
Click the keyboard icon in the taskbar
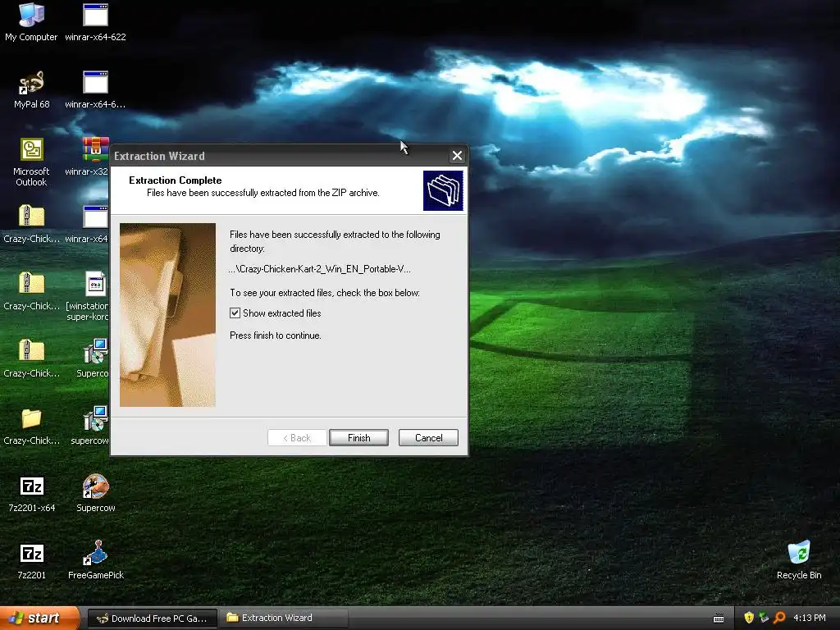coord(719,619)
